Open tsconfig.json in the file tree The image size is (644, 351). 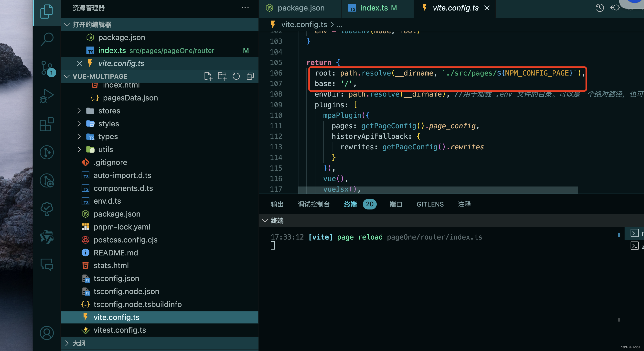click(x=116, y=278)
